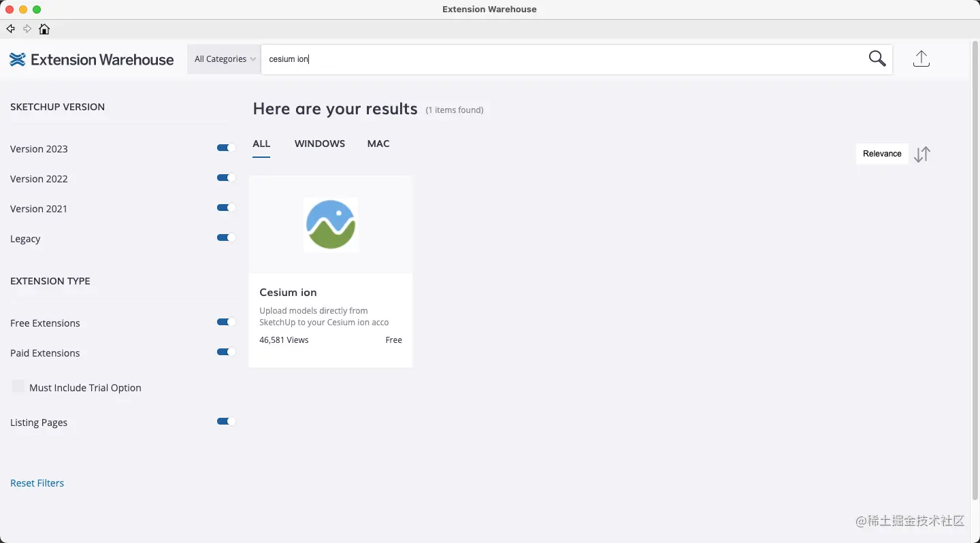This screenshot has height=543, width=980.
Task: Toggle the Version 2023 filter
Action: tap(226, 148)
